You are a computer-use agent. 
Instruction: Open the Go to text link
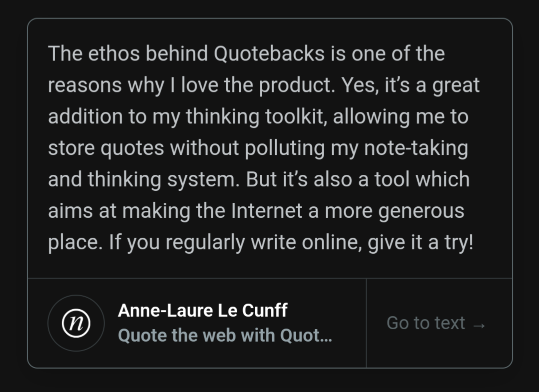(x=436, y=323)
